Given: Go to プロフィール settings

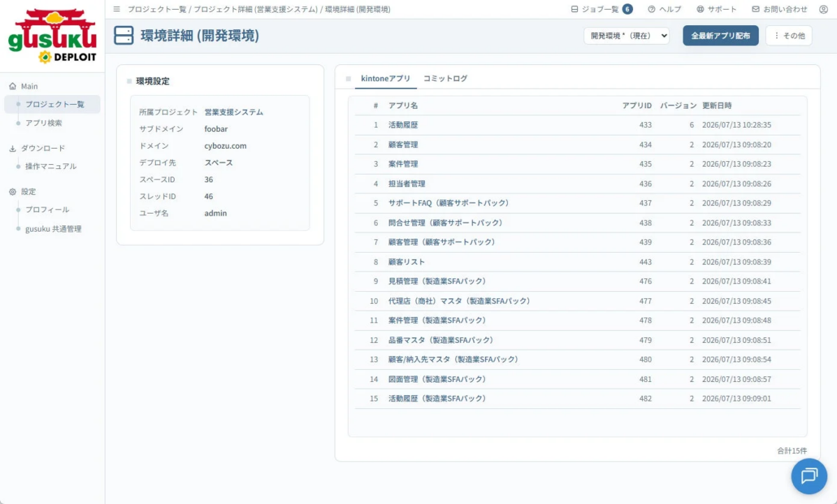Looking at the screenshot, I should pos(47,209).
